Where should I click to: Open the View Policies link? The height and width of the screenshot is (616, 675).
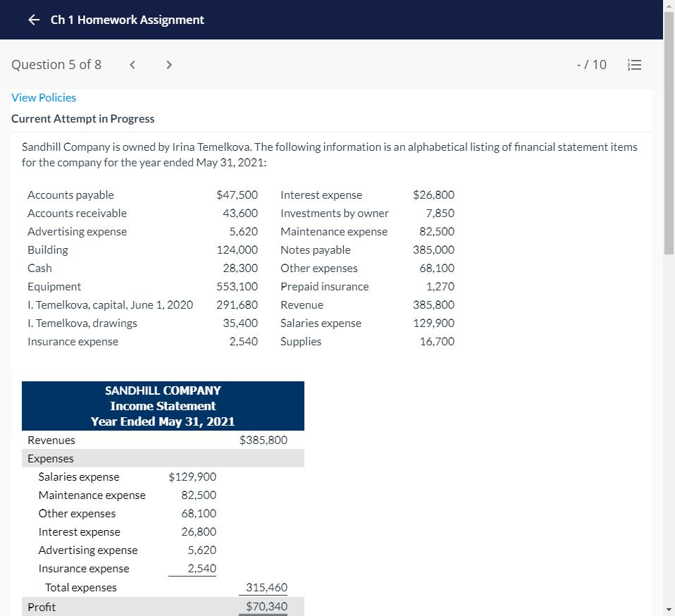(44, 98)
